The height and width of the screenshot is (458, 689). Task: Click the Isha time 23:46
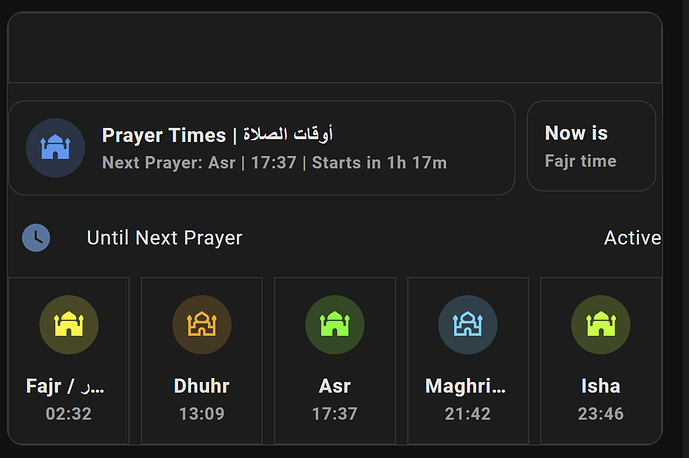click(x=600, y=413)
